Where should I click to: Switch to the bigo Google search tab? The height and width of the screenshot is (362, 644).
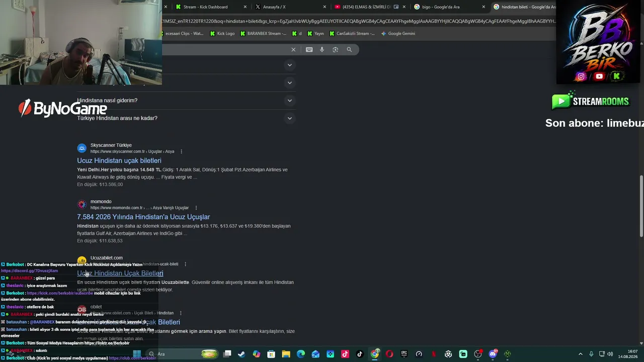(450, 7)
